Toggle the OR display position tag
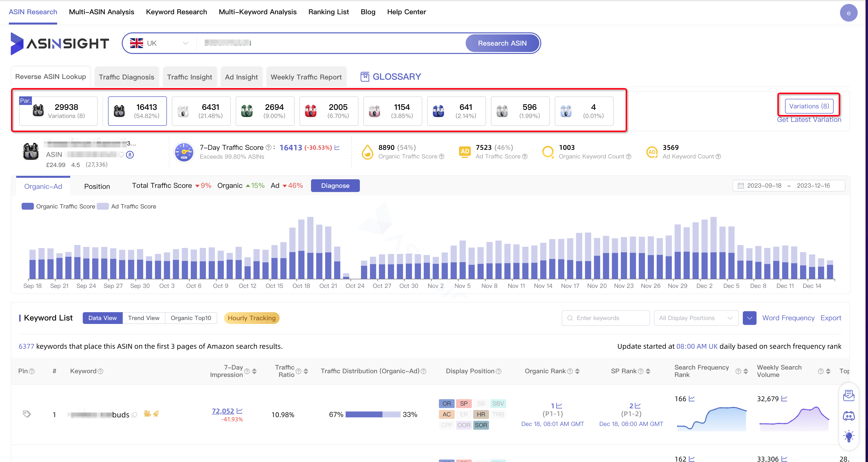 coord(447,403)
